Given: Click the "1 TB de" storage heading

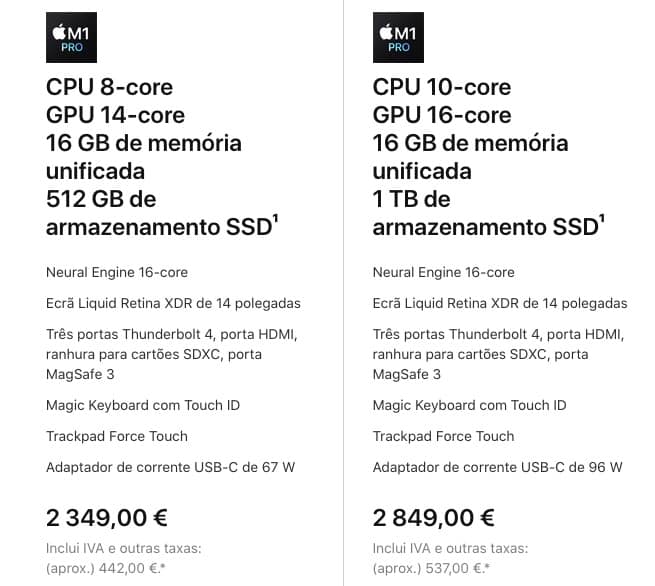Looking at the screenshot, I should [411, 198].
